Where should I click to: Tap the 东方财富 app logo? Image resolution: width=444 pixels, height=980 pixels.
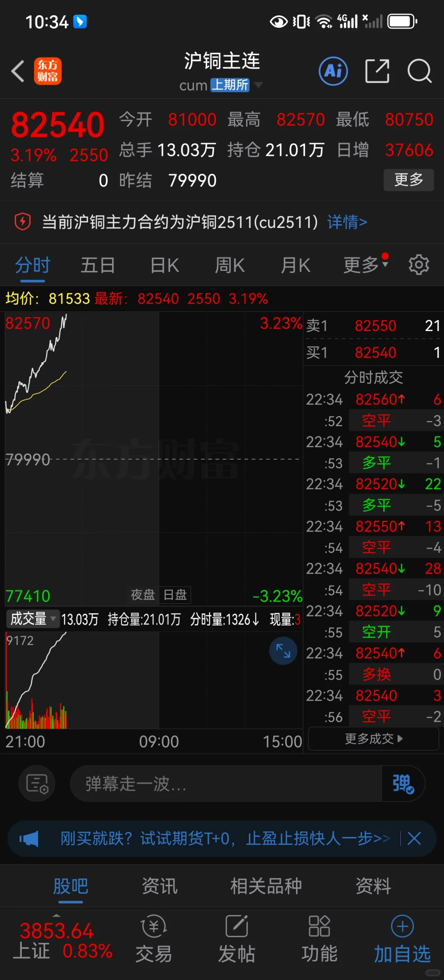pos(48,71)
